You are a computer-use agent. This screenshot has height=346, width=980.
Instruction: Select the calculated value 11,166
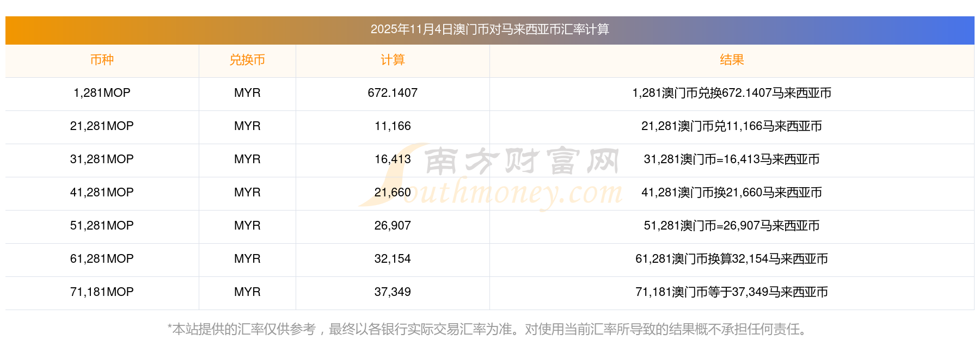tap(393, 126)
